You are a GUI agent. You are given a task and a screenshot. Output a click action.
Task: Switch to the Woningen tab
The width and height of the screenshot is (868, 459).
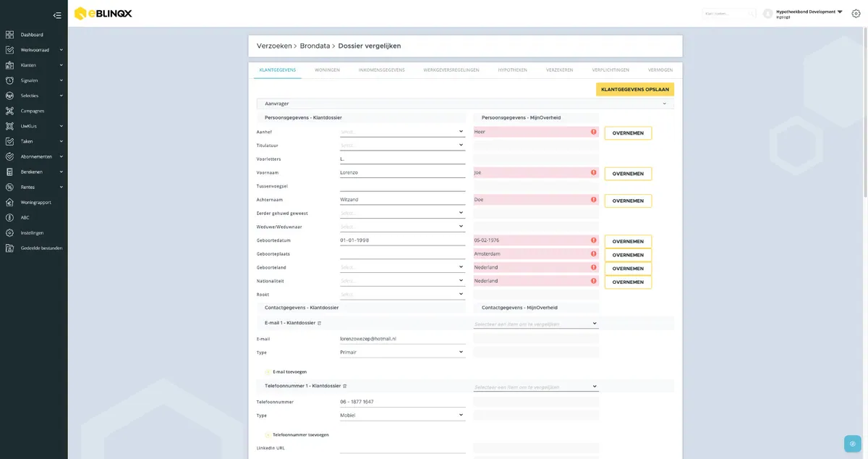click(327, 70)
